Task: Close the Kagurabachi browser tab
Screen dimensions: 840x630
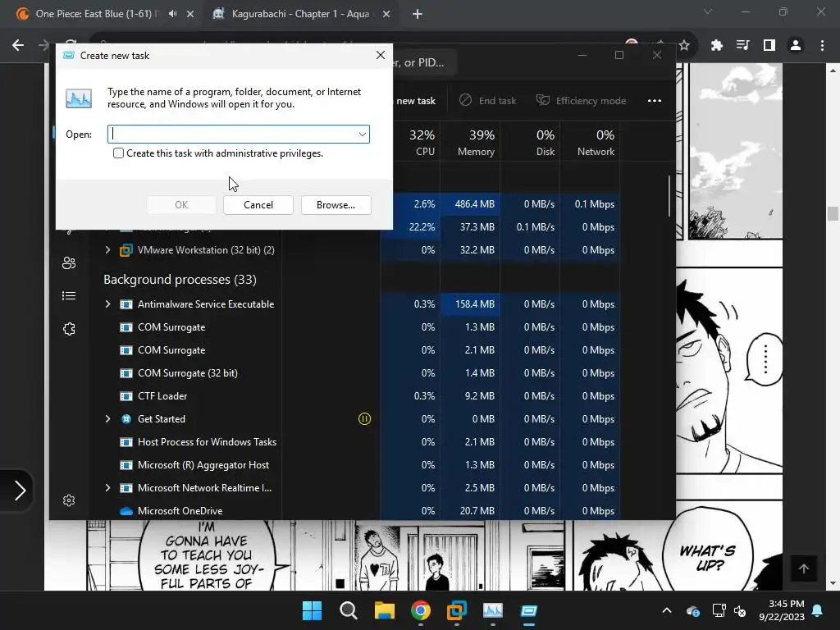Action: click(386, 15)
